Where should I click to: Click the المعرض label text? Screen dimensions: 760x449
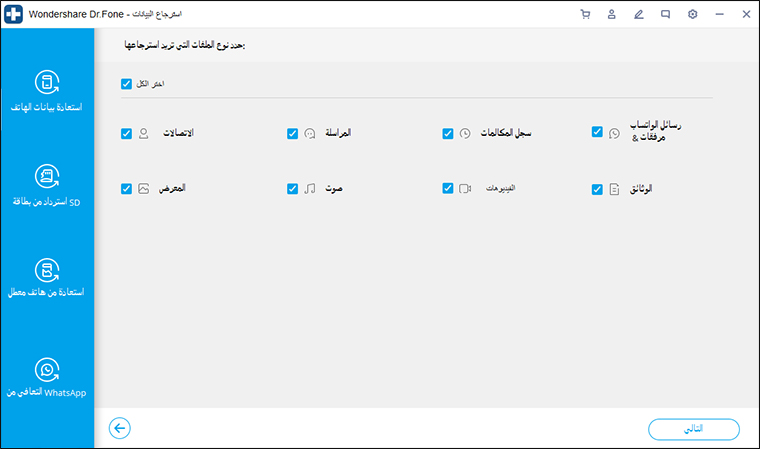[x=172, y=188]
